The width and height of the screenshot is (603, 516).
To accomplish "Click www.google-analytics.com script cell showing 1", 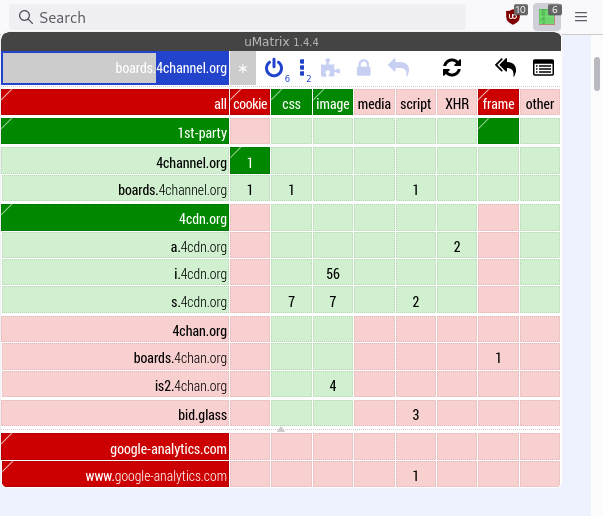I will pos(416,474).
